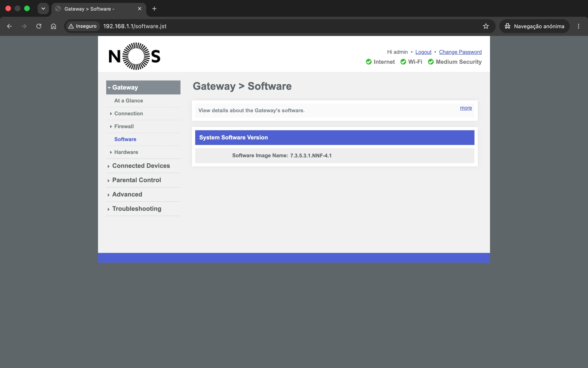Expand the Parental Control section
The height and width of the screenshot is (368, 588).
click(137, 180)
